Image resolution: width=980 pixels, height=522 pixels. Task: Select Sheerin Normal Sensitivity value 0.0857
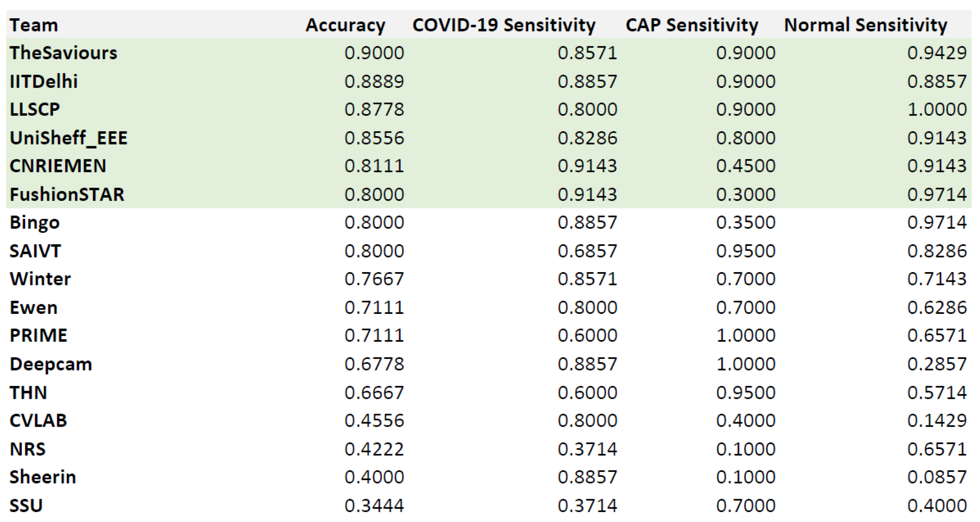coord(937,477)
